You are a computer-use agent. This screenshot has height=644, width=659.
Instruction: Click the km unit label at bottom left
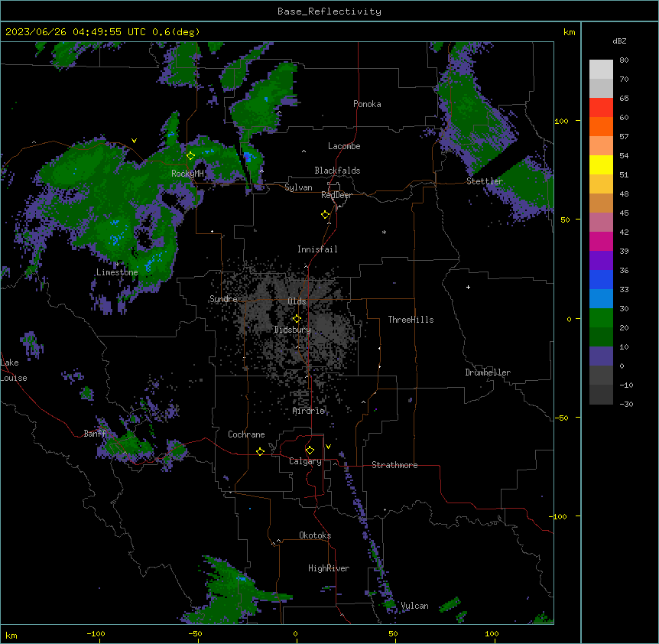[x=11, y=635]
